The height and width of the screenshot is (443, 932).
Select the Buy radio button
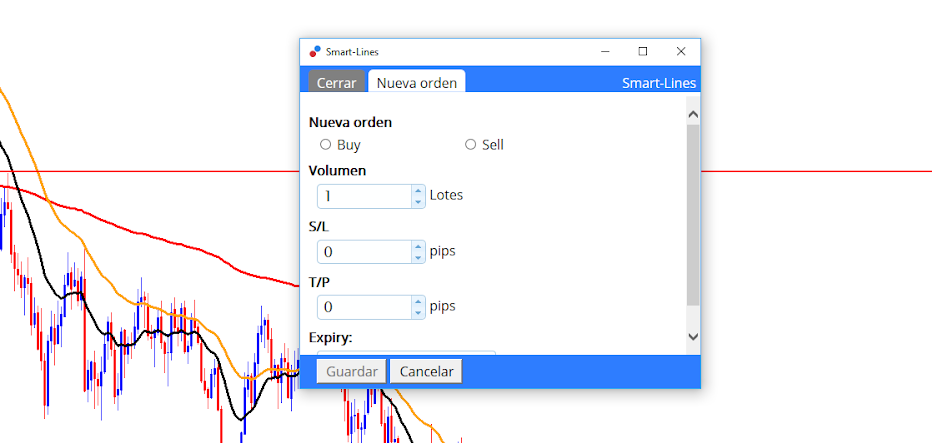click(x=325, y=144)
